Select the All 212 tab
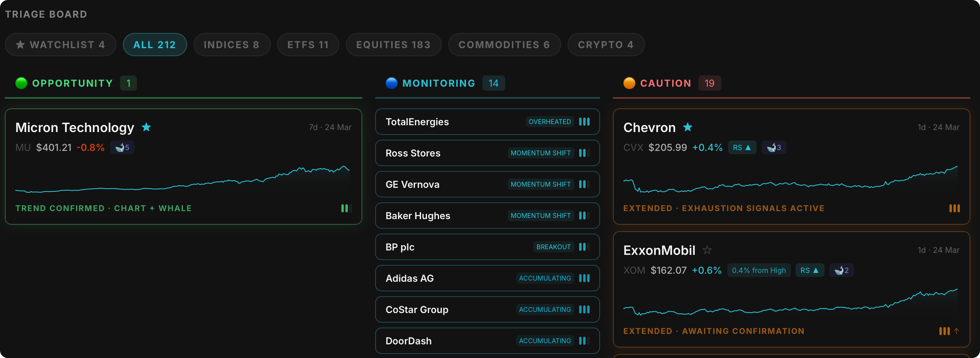The height and width of the screenshot is (358, 980). coord(155,45)
